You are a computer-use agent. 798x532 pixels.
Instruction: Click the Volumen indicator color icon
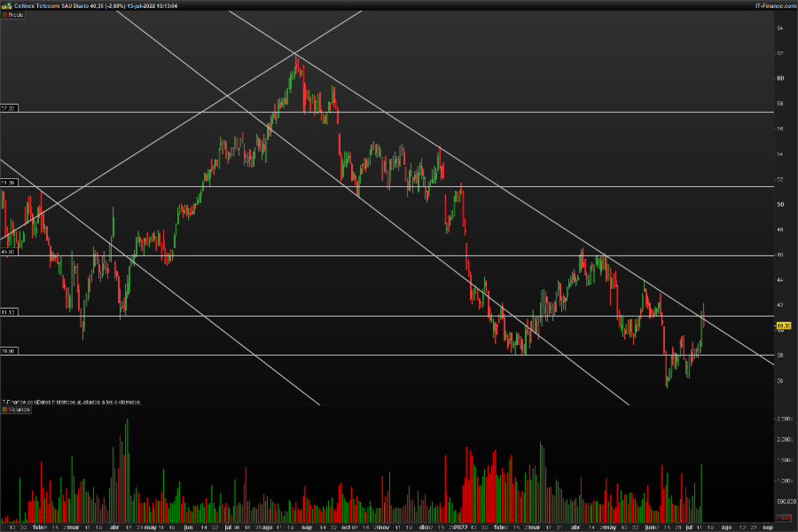[x=4, y=411]
